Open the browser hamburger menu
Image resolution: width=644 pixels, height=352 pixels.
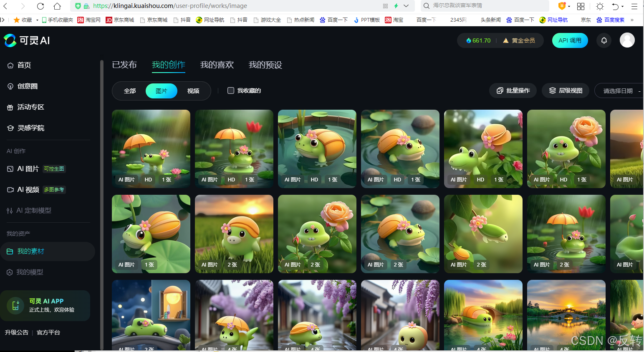(x=634, y=6)
